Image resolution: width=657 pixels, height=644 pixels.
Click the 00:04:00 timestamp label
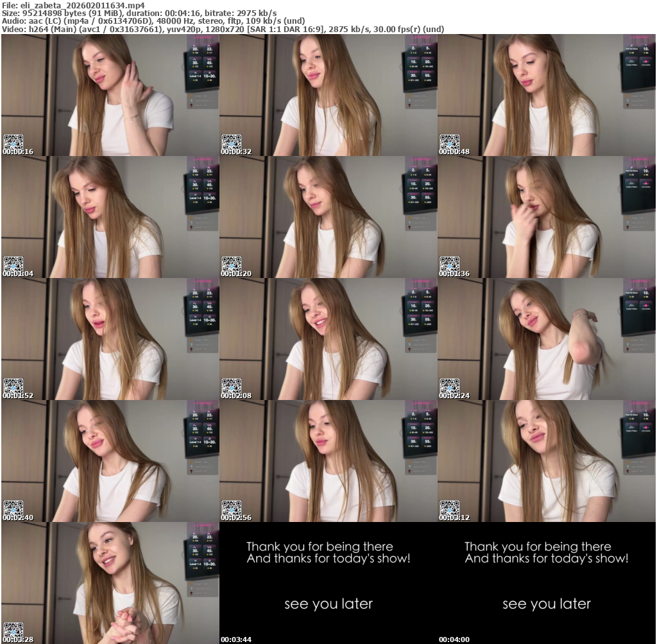[454, 640]
